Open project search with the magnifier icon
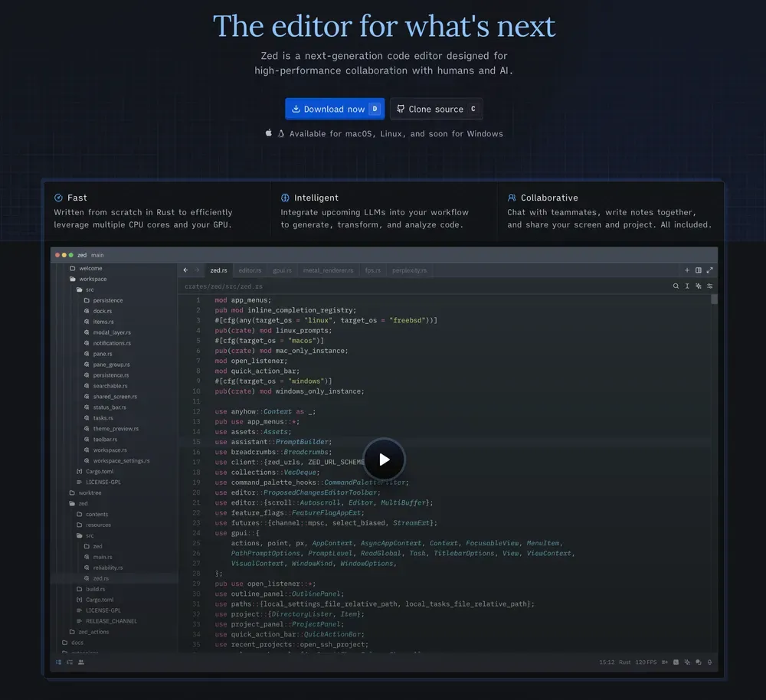 [x=675, y=286]
